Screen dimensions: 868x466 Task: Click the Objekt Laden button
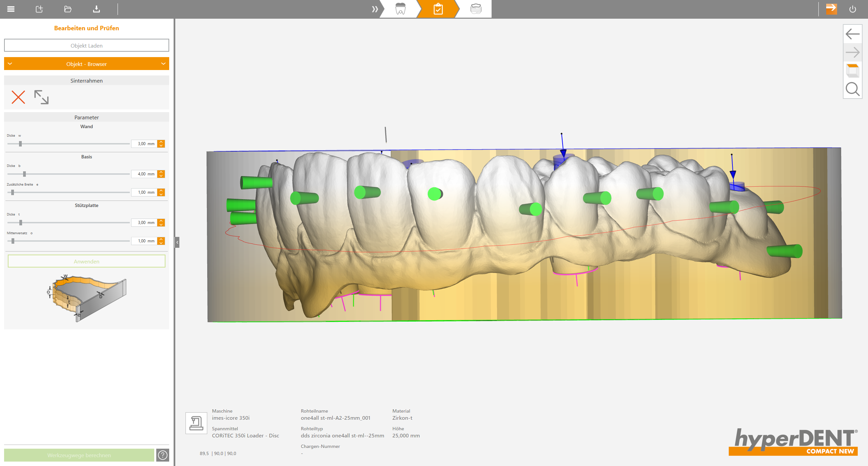click(x=86, y=45)
